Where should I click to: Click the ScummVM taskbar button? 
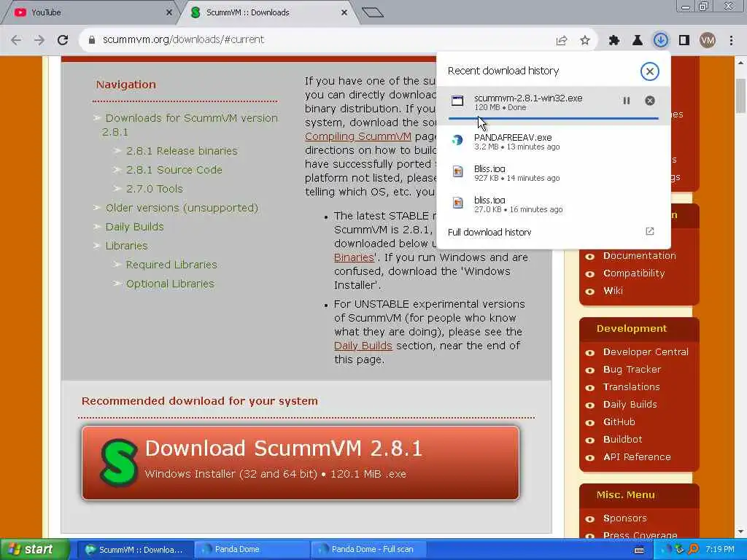(135, 550)
